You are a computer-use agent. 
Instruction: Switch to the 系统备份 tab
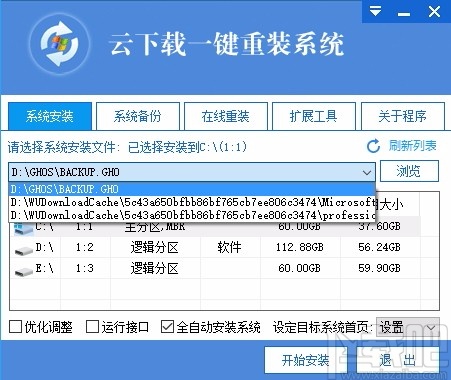pos(138,116)
